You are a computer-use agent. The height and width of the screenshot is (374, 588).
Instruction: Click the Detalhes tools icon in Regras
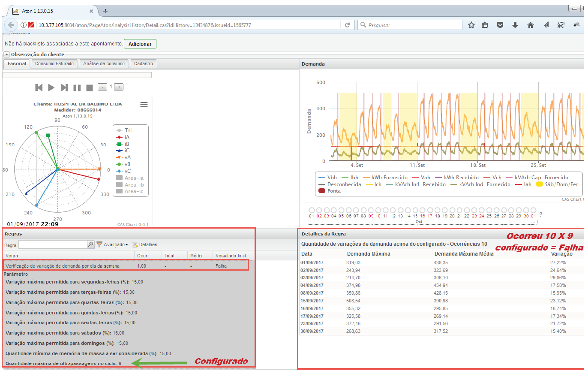coord(135,244)
